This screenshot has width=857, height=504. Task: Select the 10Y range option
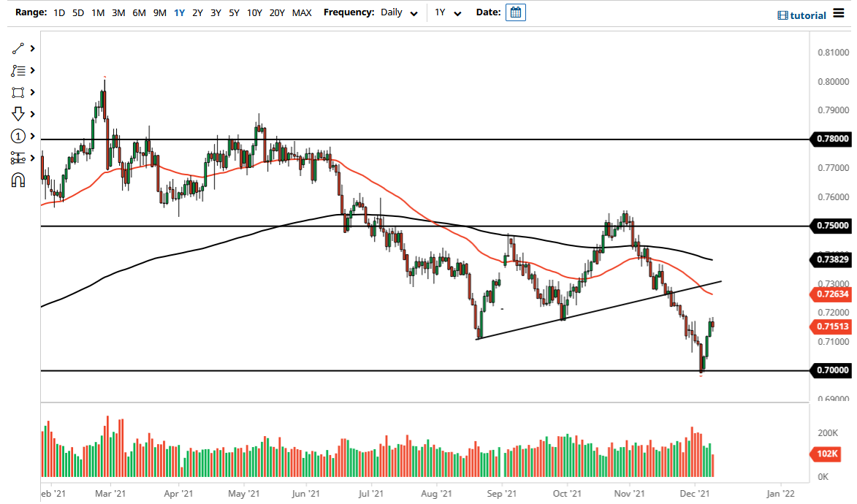[x=254, y=12]
